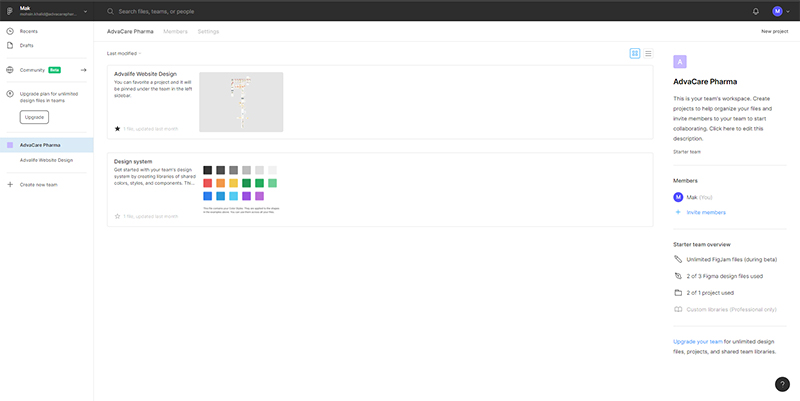
Task: Edit the team workspace description text
Action: coord(723,118)
